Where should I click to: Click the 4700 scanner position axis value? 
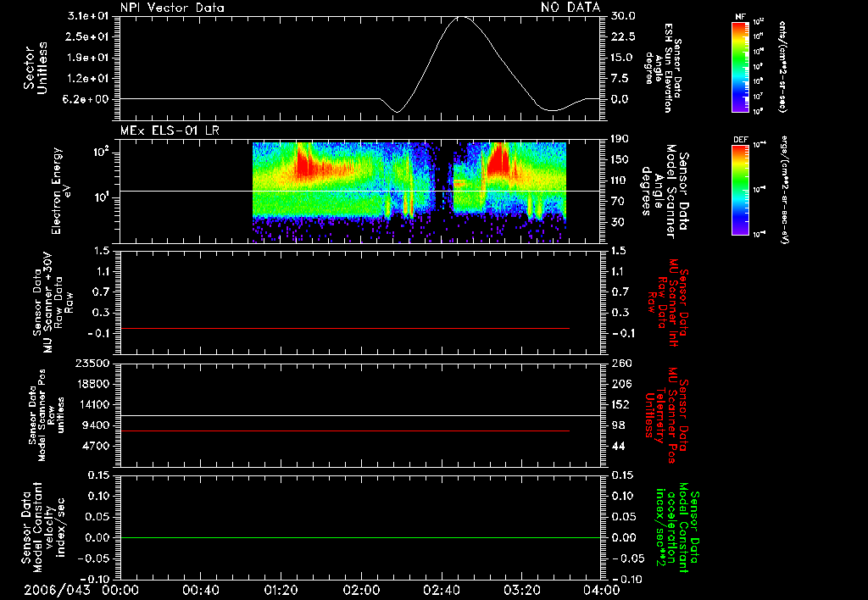tap(97, 446)
